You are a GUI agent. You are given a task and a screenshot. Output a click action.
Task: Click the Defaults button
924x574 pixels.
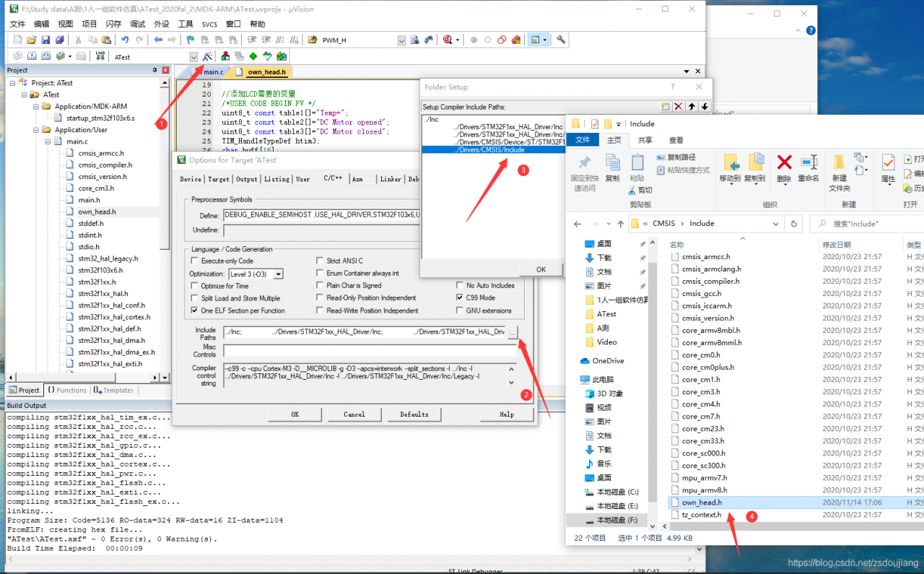[x=414, y=414]
